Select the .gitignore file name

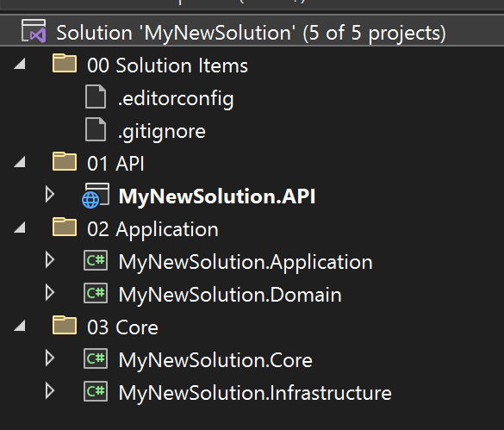click(162, 132)
